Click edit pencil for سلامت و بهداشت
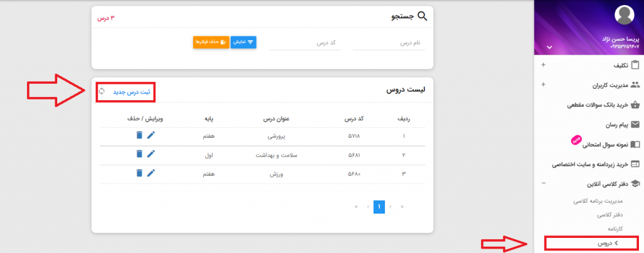Screen dimensions: 644x253 [150, 154]
